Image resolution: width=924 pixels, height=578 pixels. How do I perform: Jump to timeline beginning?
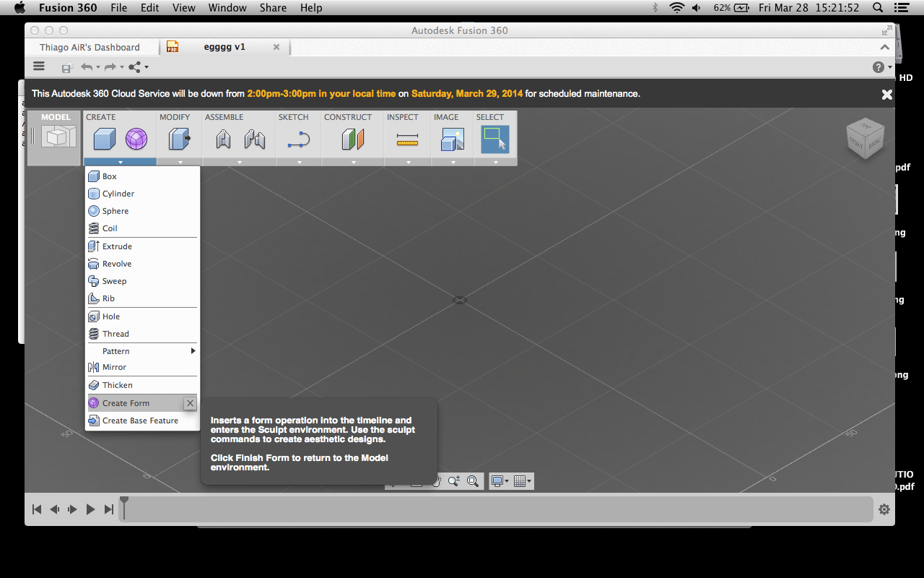[x=37, y=509]
